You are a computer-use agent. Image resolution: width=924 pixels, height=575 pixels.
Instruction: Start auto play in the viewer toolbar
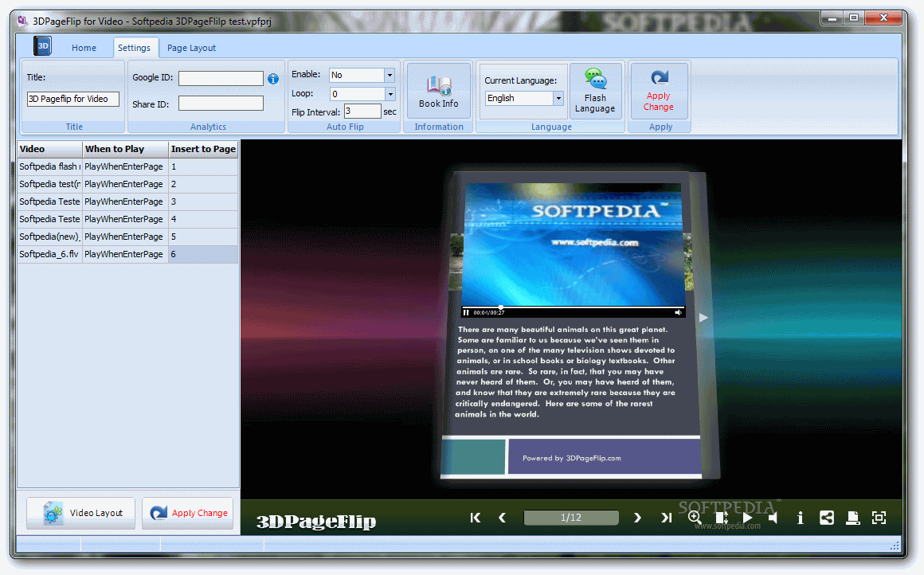coord(747,518)
